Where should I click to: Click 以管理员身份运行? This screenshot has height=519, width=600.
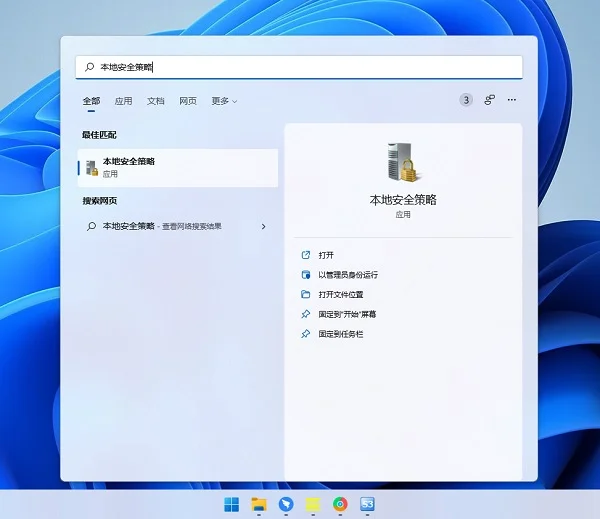tap(348, 275)
